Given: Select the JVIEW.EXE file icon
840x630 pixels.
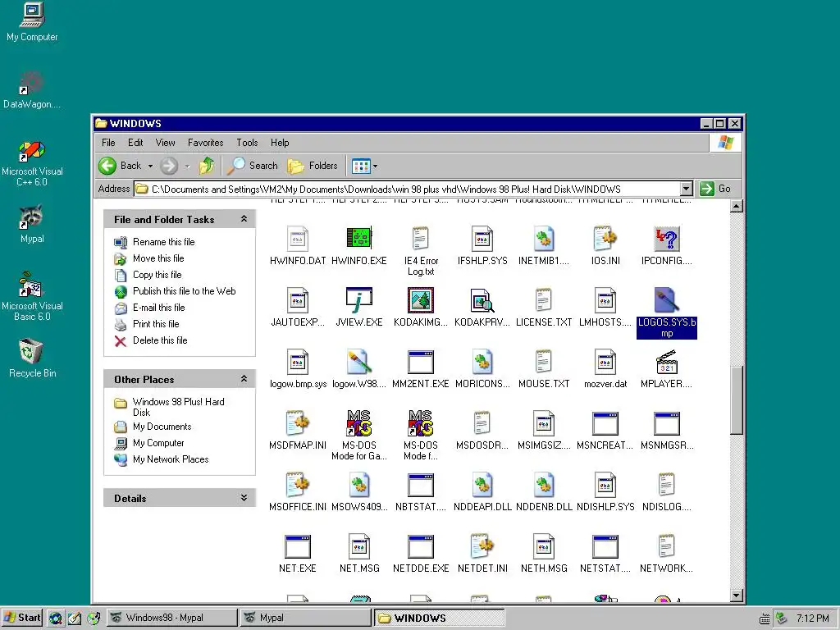Looking at the screenshot, I should pyautogui.click(x=359, y=300).
